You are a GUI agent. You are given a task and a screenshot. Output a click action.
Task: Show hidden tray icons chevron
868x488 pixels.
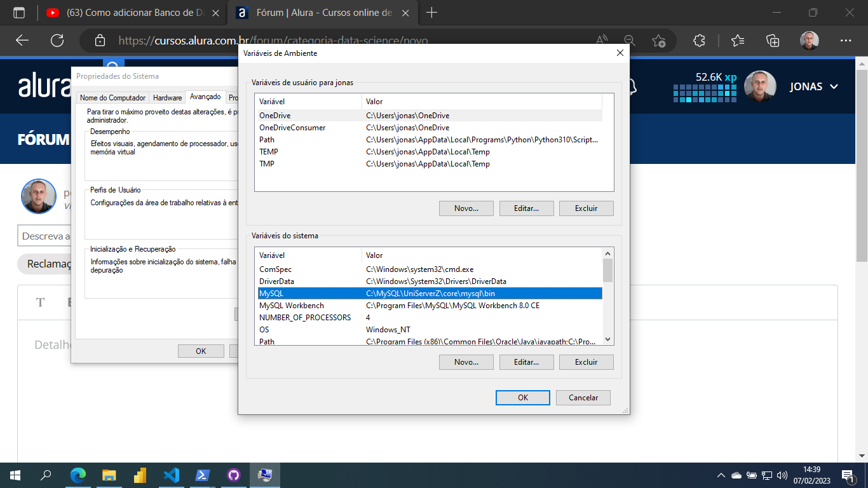tap(721, 475)
